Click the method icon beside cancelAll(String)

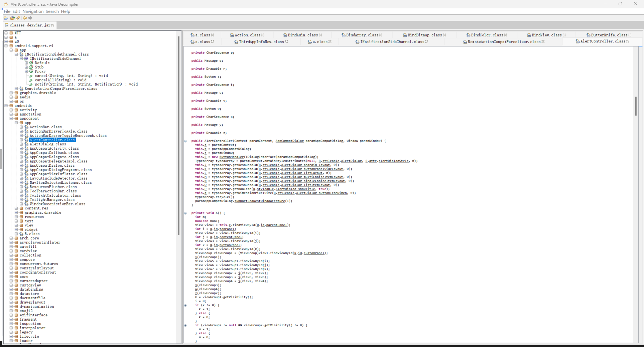click(31, 80)
